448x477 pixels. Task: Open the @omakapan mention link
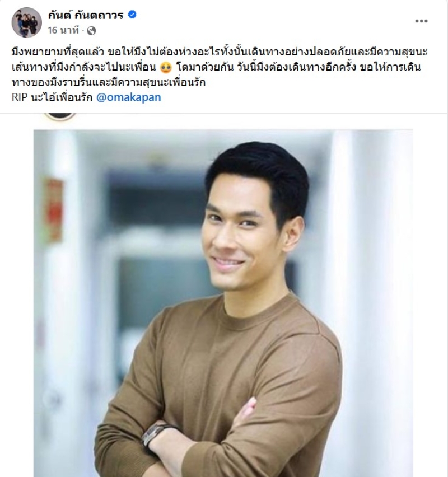coord(128,97)
